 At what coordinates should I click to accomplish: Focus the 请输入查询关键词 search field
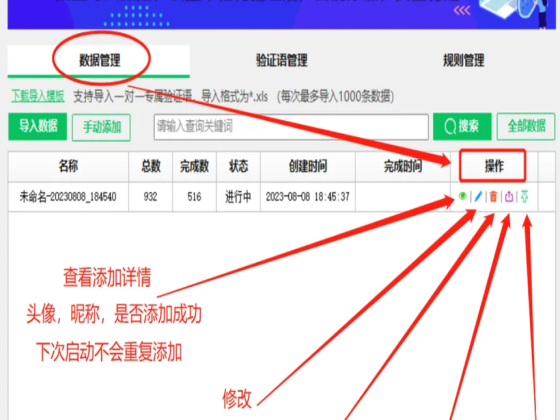pyautogui.click(x=291, y=127)
